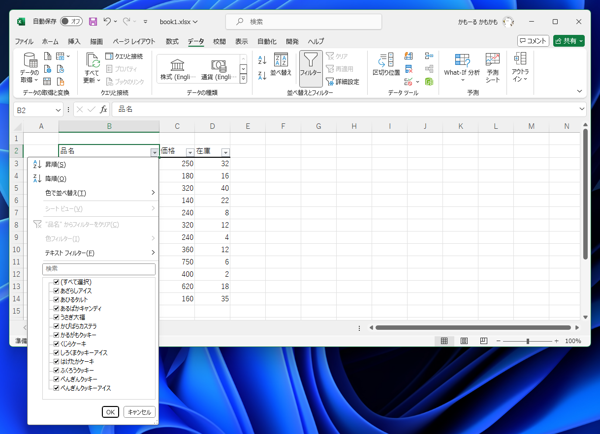This screenshot has height=434, width=600.
Task: Open the 並べ替え (Sort) dialog
Action: point(281,64)
